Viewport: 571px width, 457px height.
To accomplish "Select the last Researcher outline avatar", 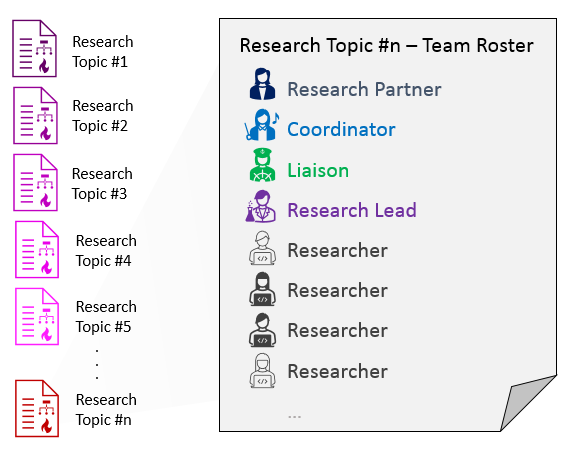I will [262, 370].
